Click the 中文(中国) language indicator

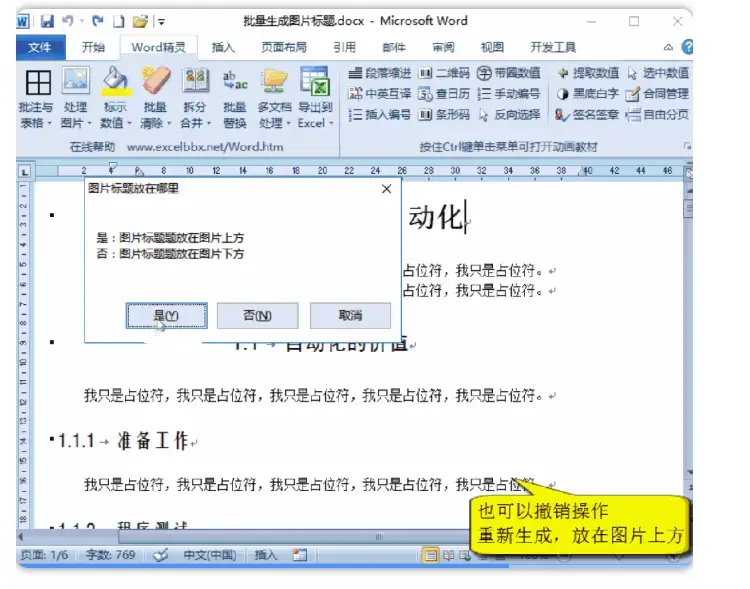click(x=210, y=555)
